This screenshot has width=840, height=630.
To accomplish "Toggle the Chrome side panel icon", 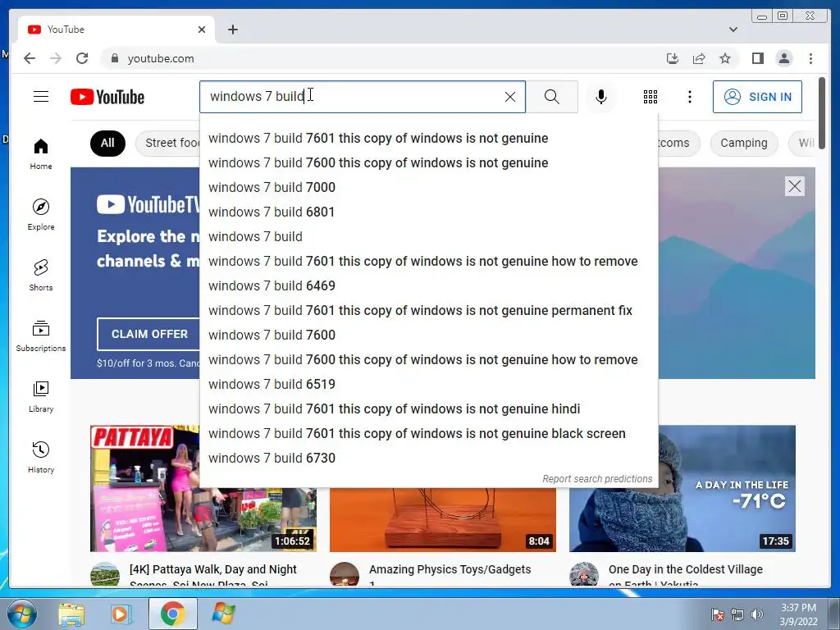I will pyautogui.click(x=757, y=58).
